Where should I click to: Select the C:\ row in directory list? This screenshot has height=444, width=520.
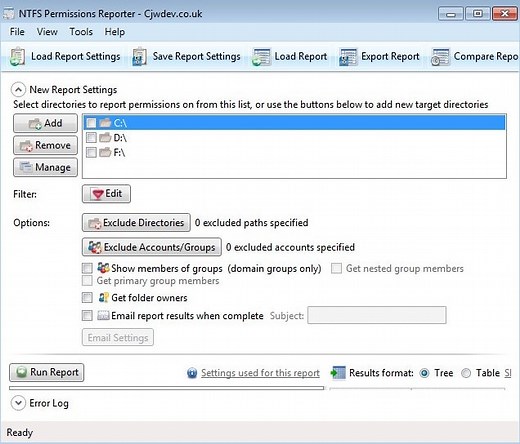point(294,123)
